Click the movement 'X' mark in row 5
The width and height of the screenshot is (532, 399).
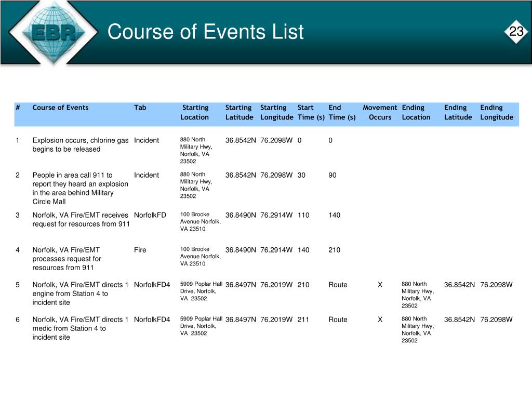coord(380,285)
